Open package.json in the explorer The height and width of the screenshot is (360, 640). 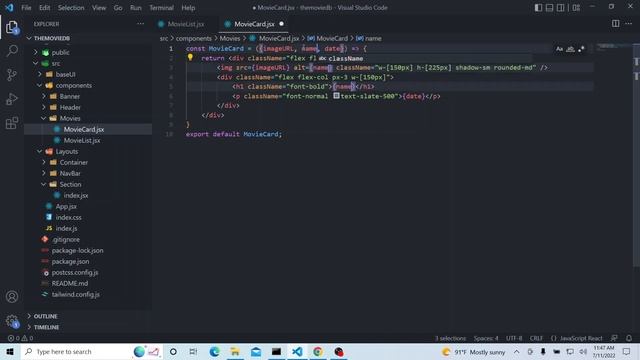(70, 261)
